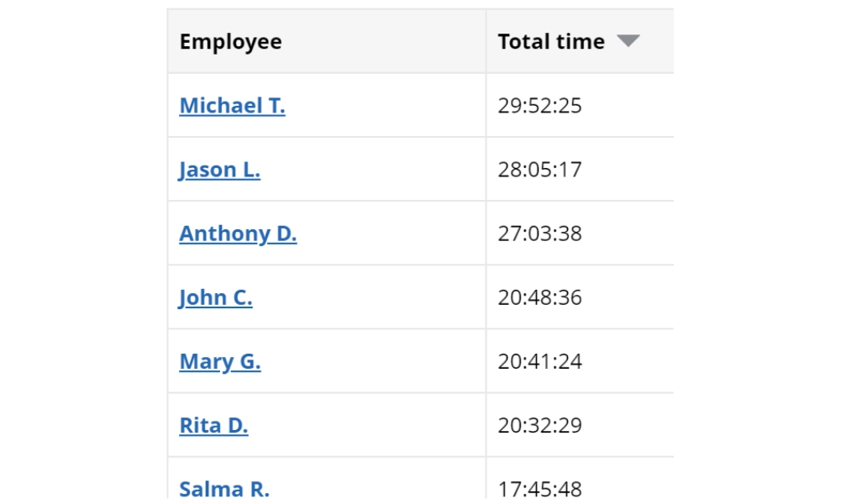Click John C.'s 20:48:36 value
The image size is (857, 504).
[x=540, y=297]
